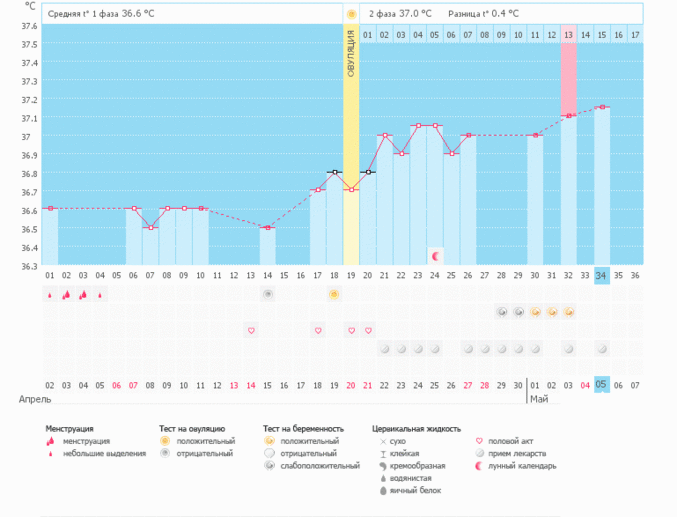The image size is (677, 517).
Task: Click the positive pregnancy test icon on day 32
Action: (569, 312)
